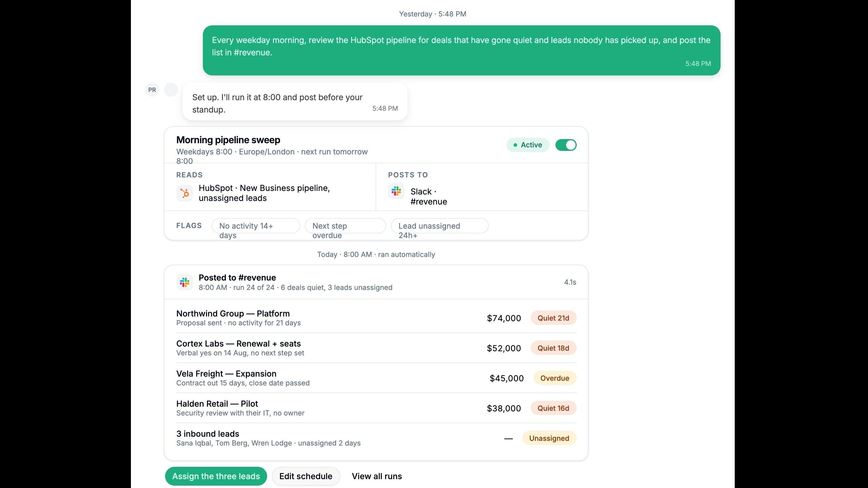
Task: Click the $74,000 amount
Action: [504, 318]
